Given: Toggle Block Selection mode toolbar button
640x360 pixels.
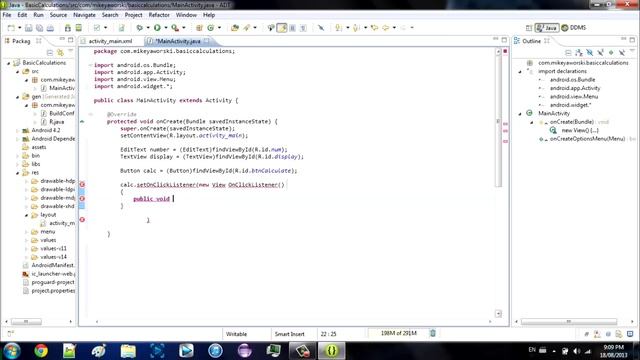Looking at the screenshot, I should tap(292, 28).
